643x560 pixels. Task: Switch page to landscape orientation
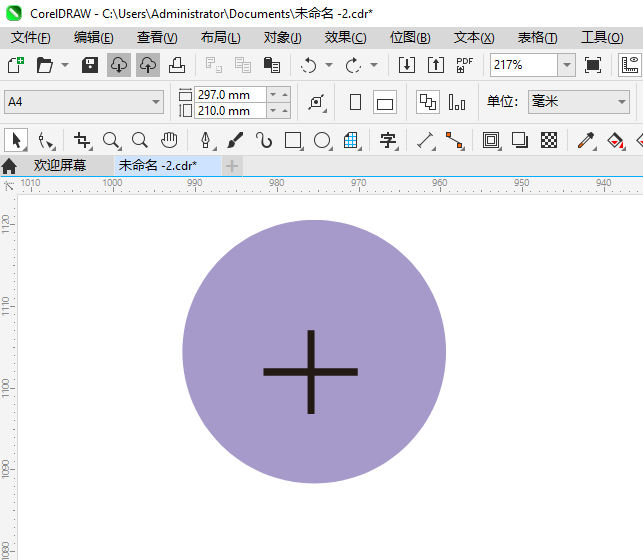(385, 102)
